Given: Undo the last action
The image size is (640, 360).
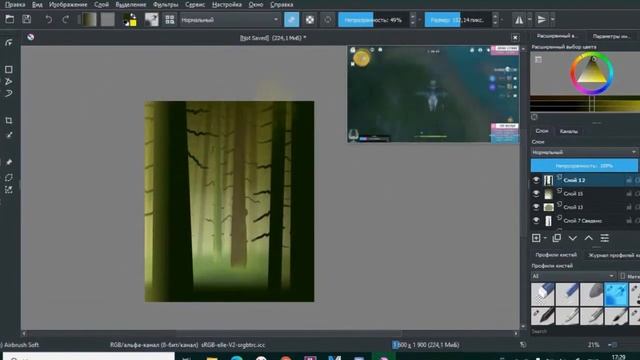Looking at the screenshot, I should coord(48,19).
